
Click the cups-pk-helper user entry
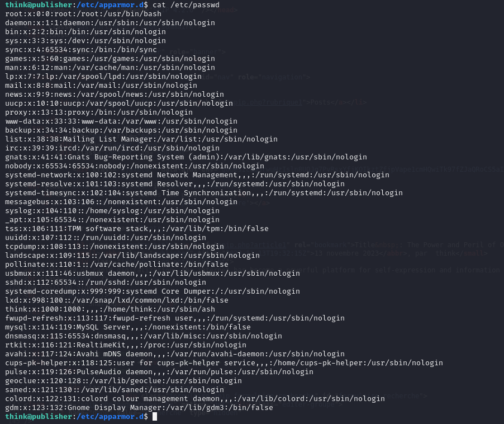click(224, 363)
